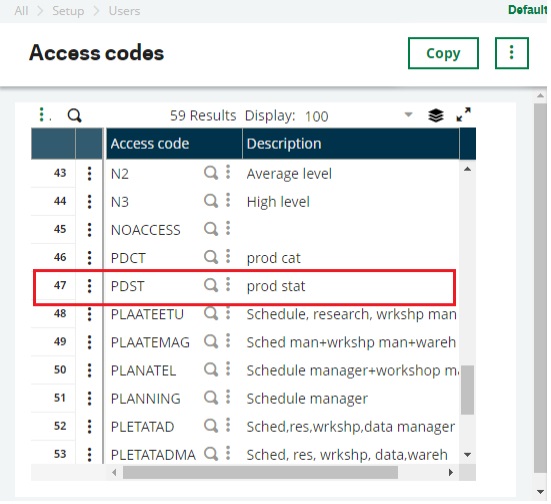Open the Display count dropdown
The image size is (551, 504).
pyautogui.click(x=408, y=115)
